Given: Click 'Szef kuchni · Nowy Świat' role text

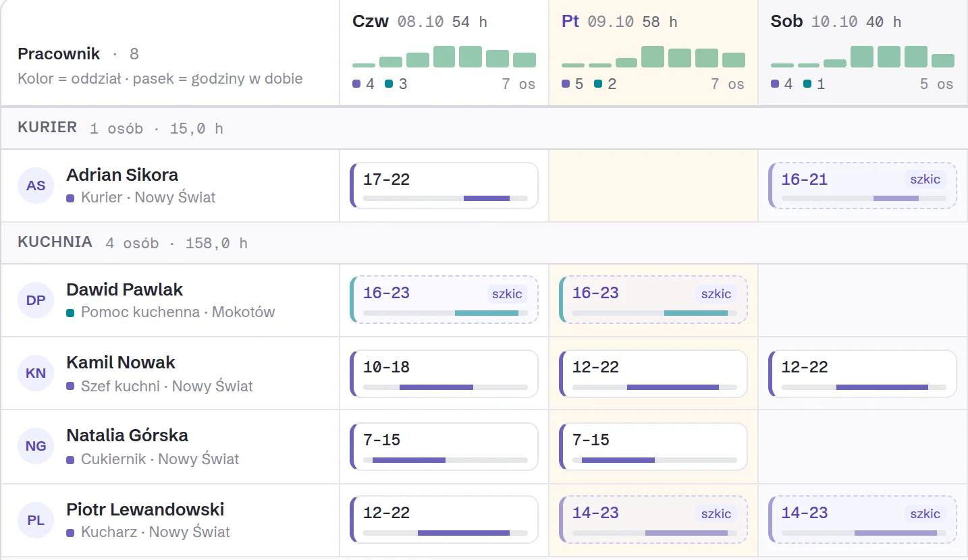Looking at the screenshot, I should [167, 387].
